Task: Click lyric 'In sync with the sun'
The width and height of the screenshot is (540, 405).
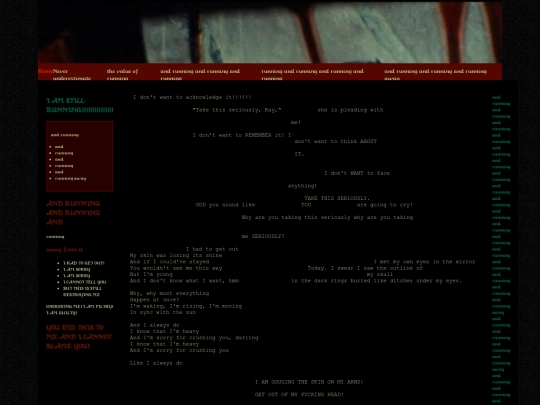Action: point(163,312)
